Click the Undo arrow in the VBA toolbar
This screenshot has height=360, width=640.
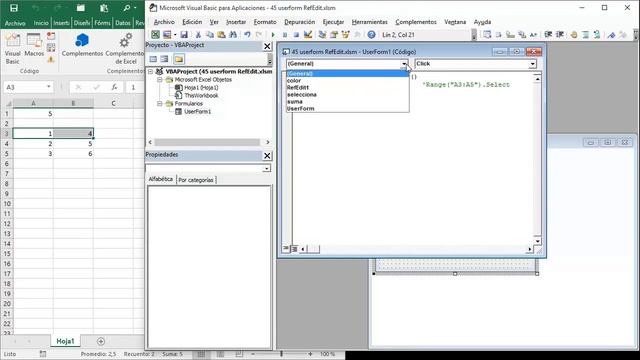pyautogui.click(x=247, y=35)
